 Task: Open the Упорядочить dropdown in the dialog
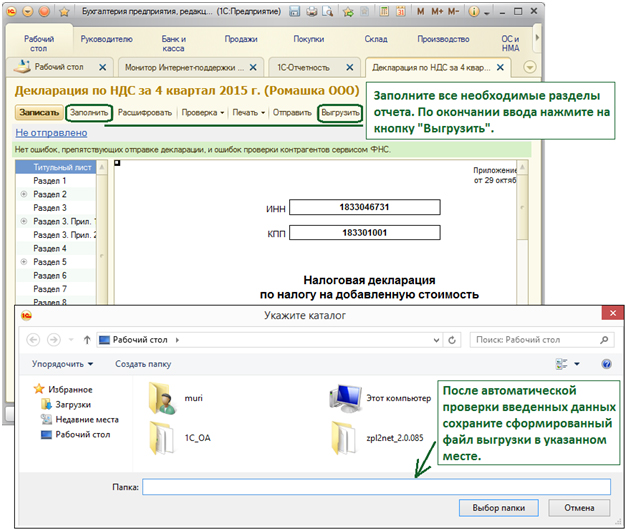pos(62,364)
